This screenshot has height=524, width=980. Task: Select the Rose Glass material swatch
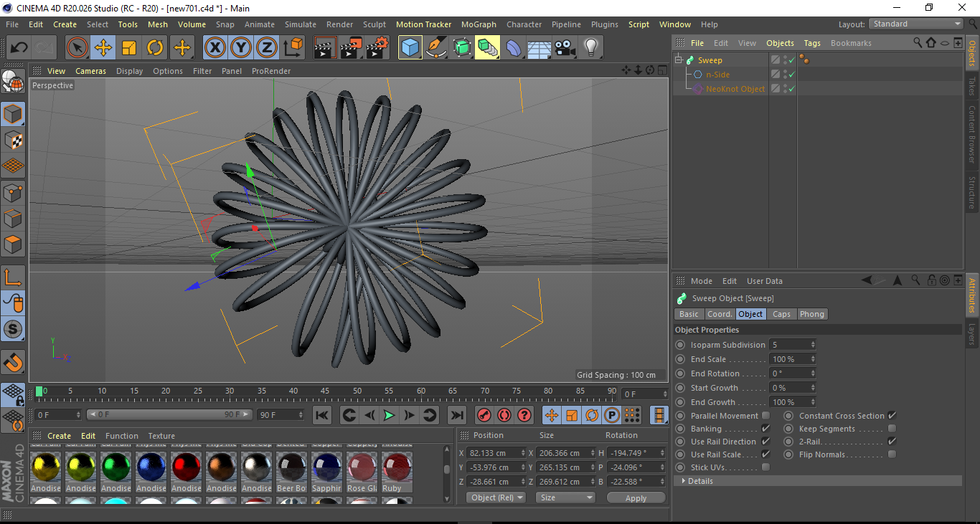click(362, 472)
